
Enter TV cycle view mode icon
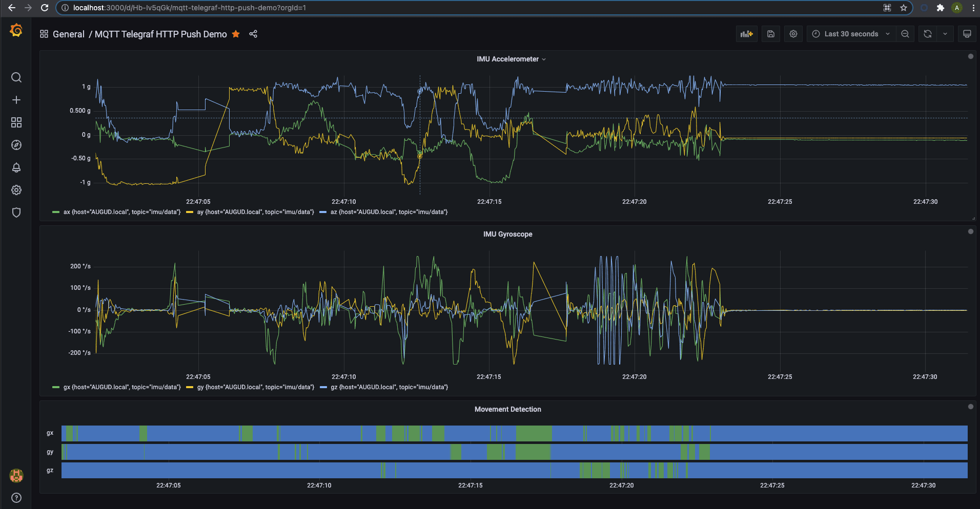[x=968, y=33]
